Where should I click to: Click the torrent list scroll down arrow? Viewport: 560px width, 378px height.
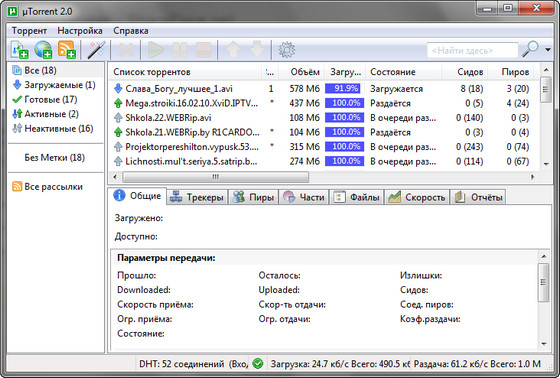[x=546, y=164]
